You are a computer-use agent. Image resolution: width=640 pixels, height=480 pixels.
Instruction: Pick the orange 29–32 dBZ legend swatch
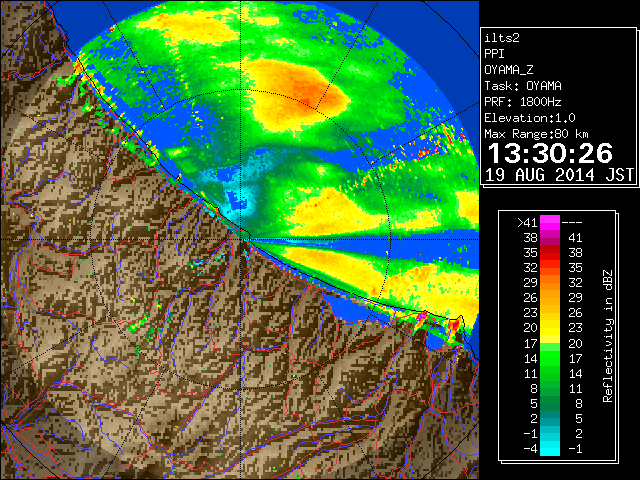coord(550,283)
